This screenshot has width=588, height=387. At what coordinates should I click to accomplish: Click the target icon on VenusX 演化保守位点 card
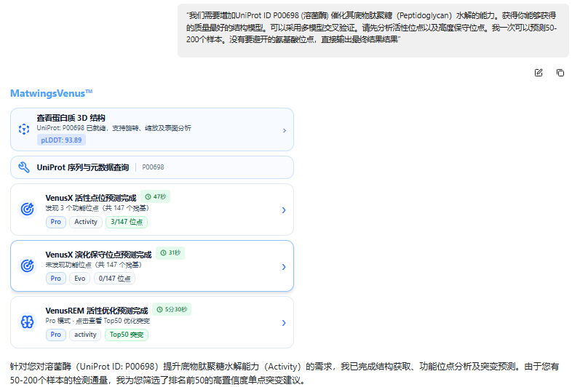pyautogui.click(x=28, y=266)
